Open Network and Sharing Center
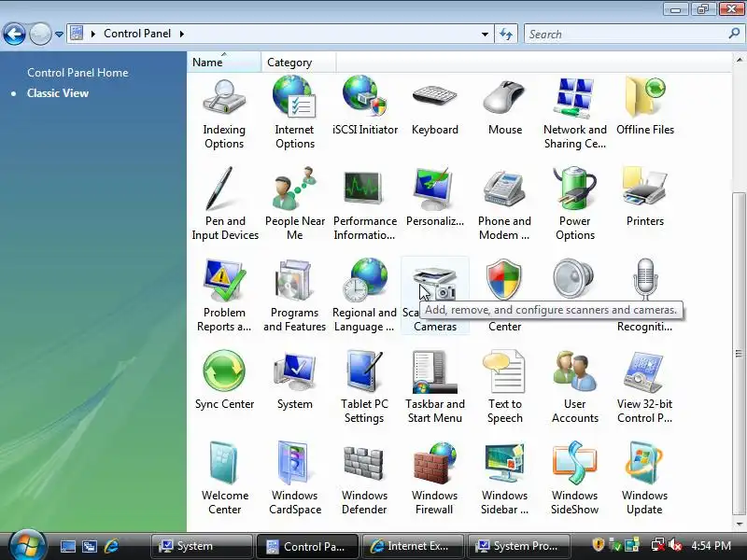This screenshot has height=560, width=747. point(575,114)
